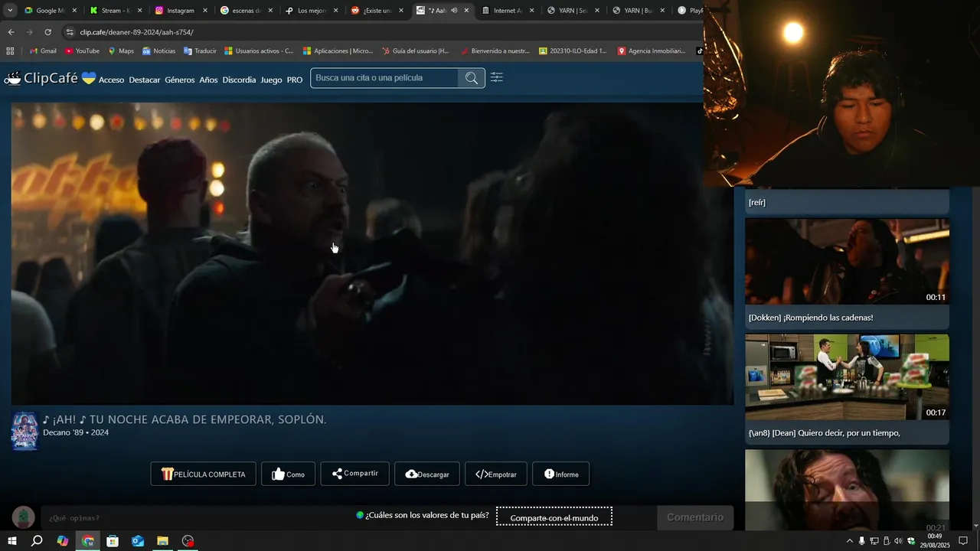Open the Años menu
Viewport: 980px width, 551px height.
coord(208,80)
